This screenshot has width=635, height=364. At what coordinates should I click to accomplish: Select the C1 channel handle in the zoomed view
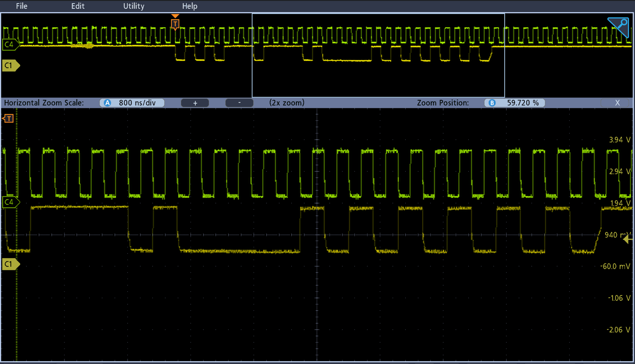[10, 264]
